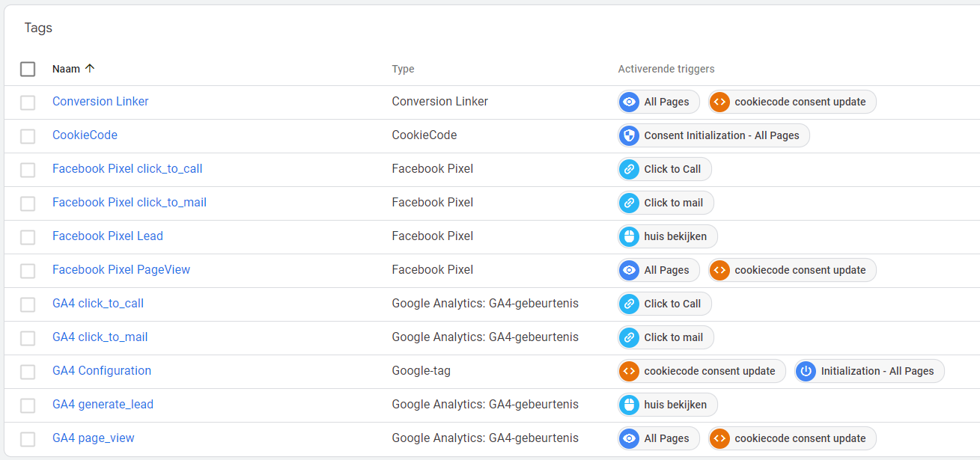Check the GA4 click_to_call checkbox
The height and width of the screenshot is (460, 980).
tap(28, 304)
